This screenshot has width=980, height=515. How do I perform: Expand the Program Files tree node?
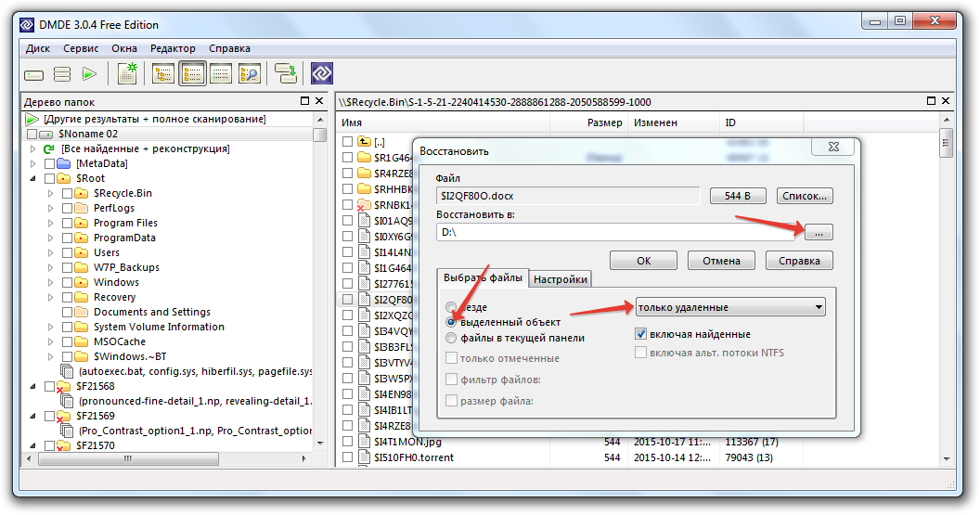[x=51, y=223]
